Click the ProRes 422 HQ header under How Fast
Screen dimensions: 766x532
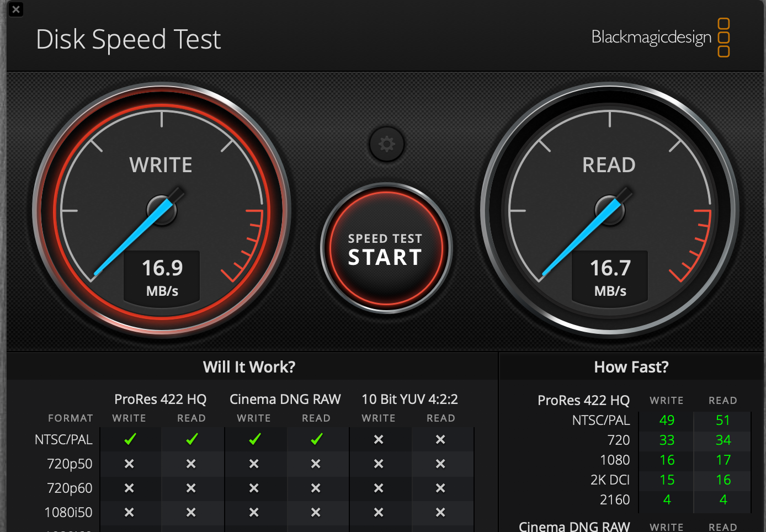[x=584, y=400]
